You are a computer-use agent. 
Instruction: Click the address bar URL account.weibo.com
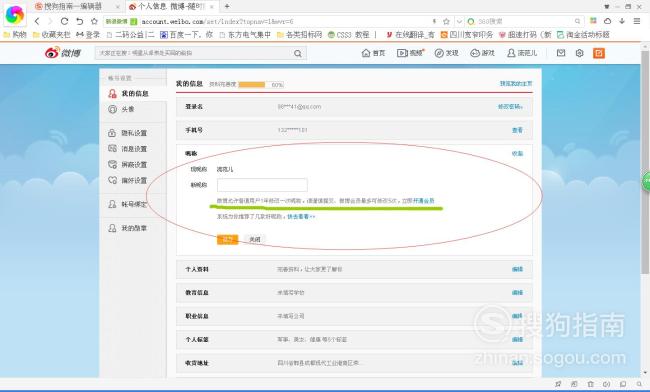[x=217, y=21]
